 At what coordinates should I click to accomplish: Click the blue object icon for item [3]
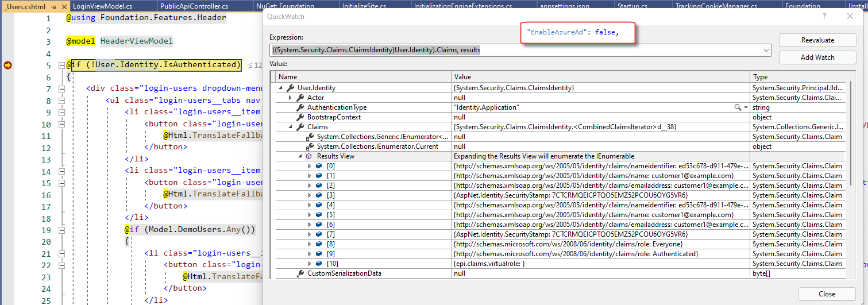pyautogui.click(x=319, y=195)
